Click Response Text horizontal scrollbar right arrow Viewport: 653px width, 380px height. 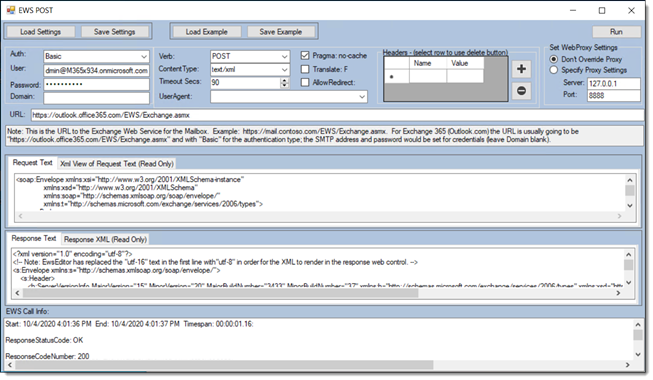618,293
